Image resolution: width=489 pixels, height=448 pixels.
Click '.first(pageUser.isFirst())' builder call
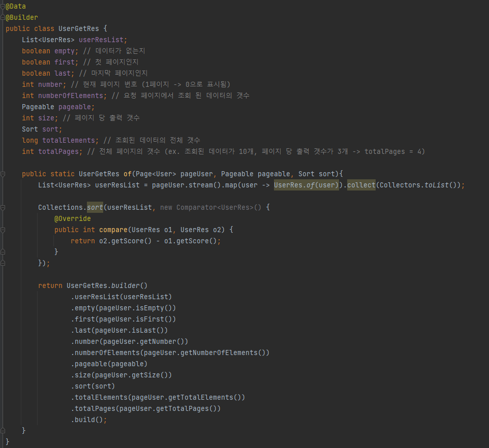pos(124,319)
